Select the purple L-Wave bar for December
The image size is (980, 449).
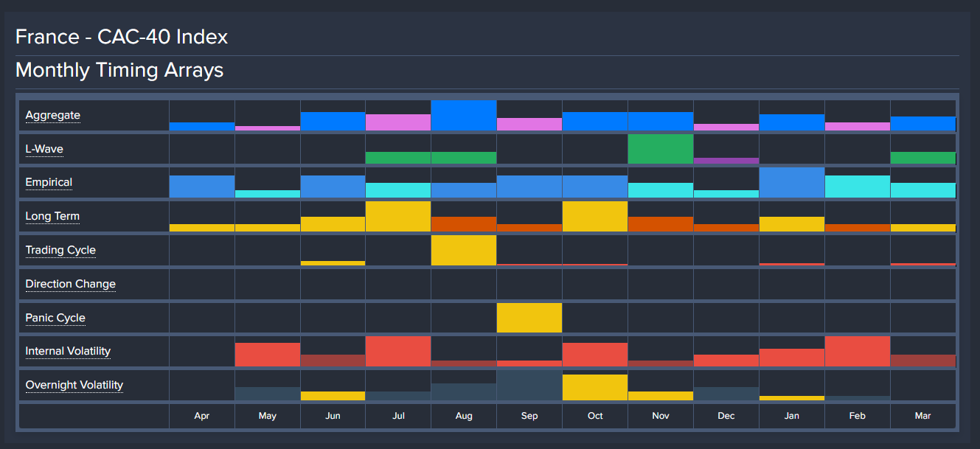(726, 161)
